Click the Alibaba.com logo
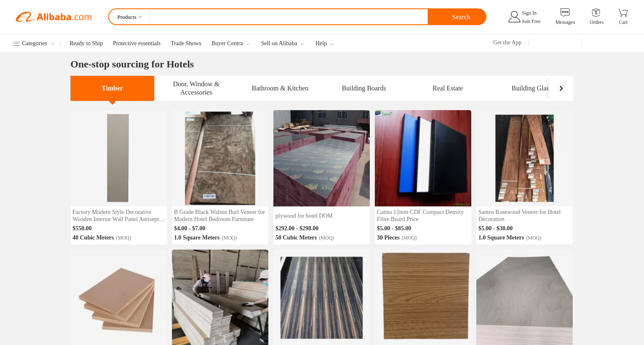Viewport: 644px width, 345px height. tap(54, 17)
